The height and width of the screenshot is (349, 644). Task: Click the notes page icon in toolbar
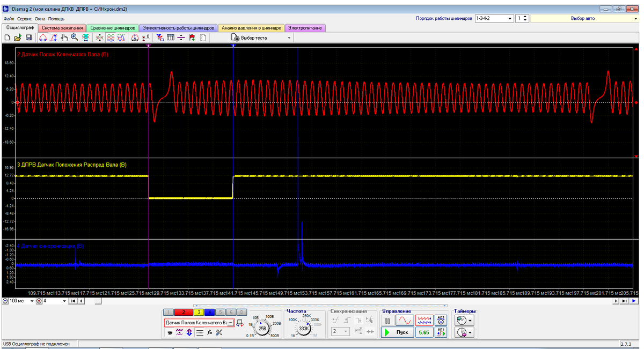click(x=202, y=38)
